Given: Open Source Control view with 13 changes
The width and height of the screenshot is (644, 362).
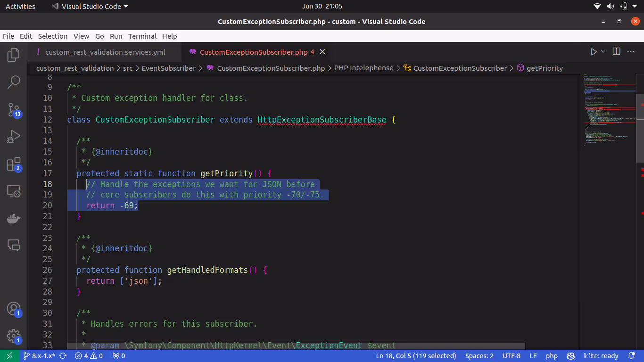Looking at the screenshot, I should [x=14, y=110].
